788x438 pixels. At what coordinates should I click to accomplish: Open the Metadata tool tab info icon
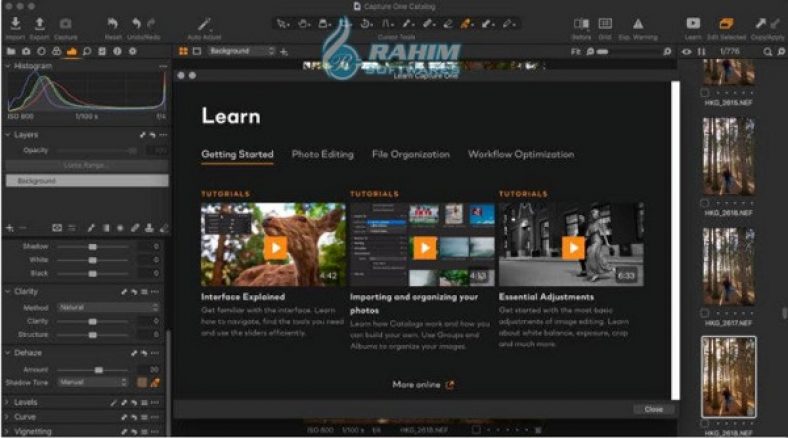click(x=117, y=51)
